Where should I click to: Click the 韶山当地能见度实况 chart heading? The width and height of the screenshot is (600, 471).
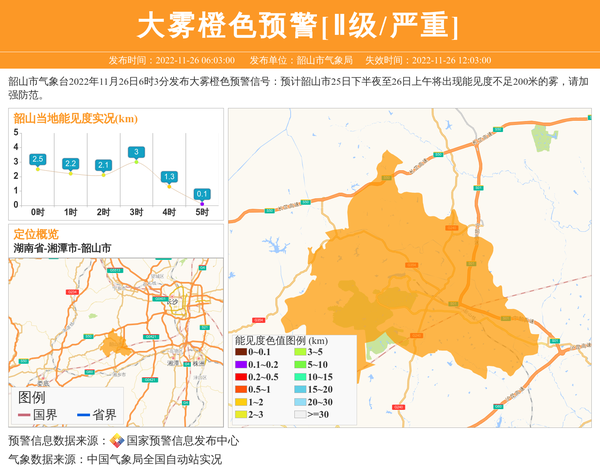point(76,118)
